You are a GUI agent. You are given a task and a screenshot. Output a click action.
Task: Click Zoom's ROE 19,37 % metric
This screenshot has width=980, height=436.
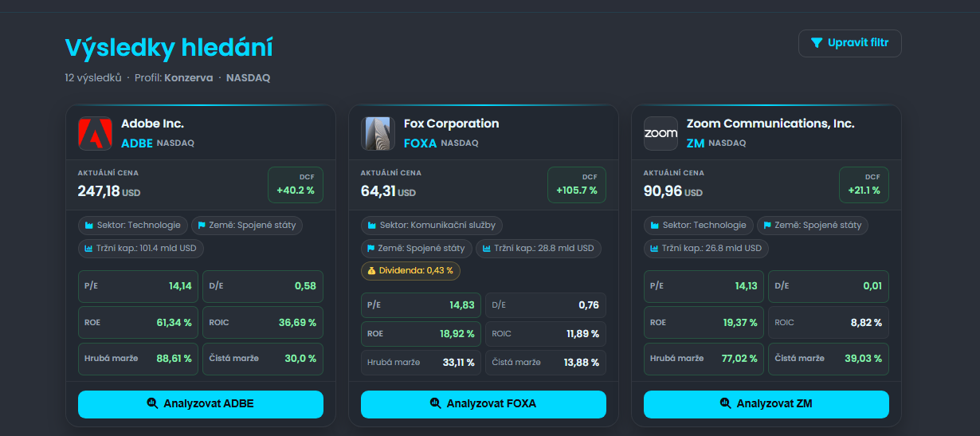(704, 323)
